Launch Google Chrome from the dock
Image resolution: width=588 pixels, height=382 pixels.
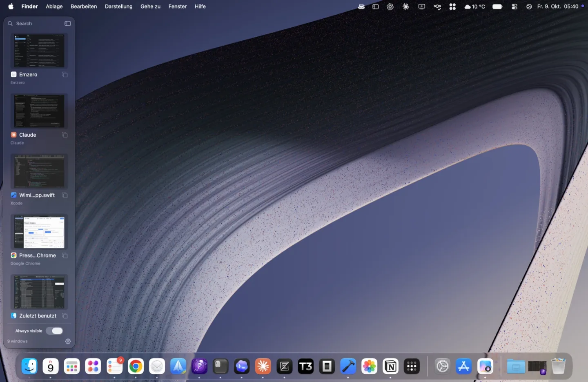click(x=136, y=366)
